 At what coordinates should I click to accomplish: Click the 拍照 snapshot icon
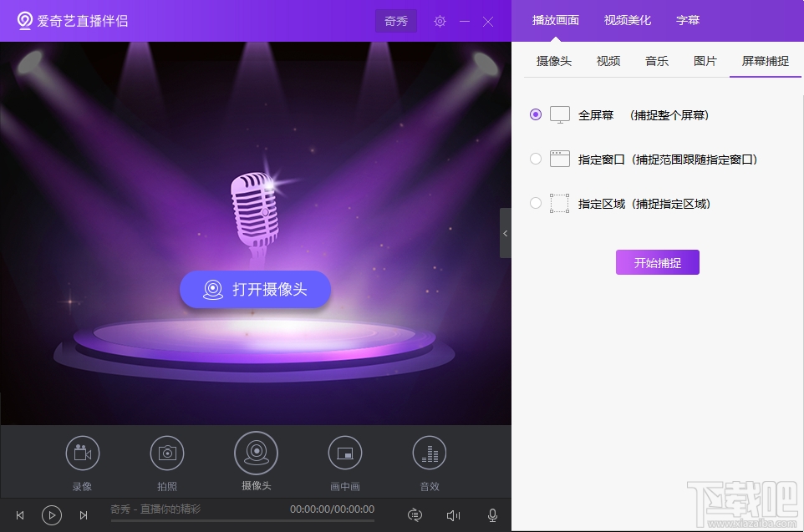167,453
